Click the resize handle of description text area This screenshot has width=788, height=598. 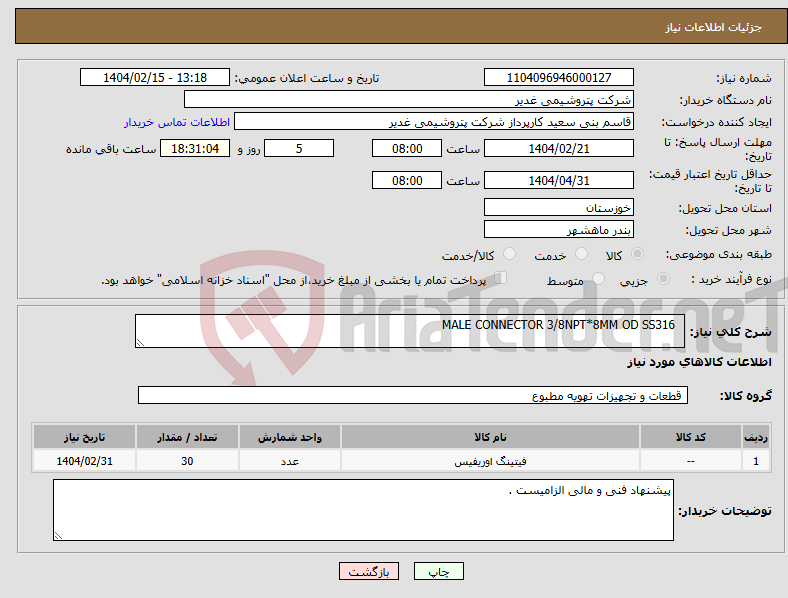140,343
